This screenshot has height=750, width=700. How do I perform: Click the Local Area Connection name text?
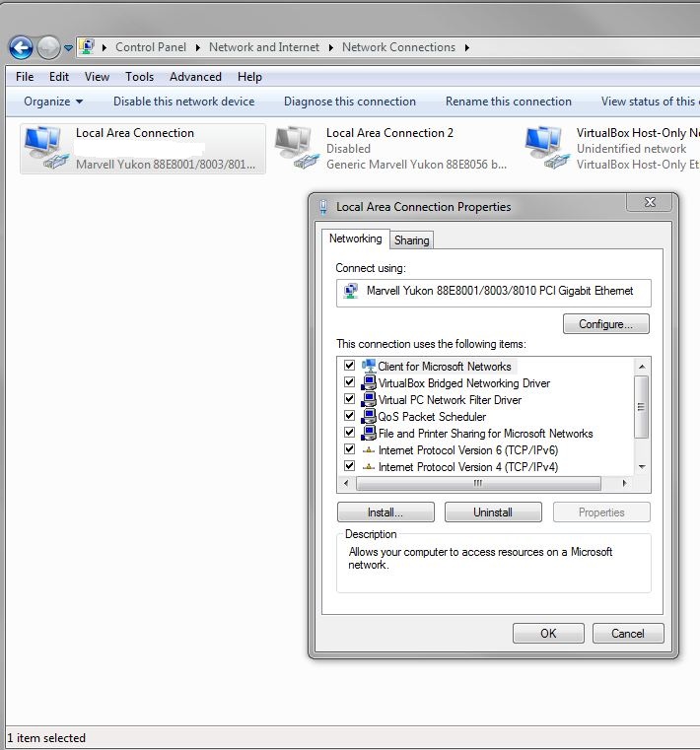coord(135,133)
